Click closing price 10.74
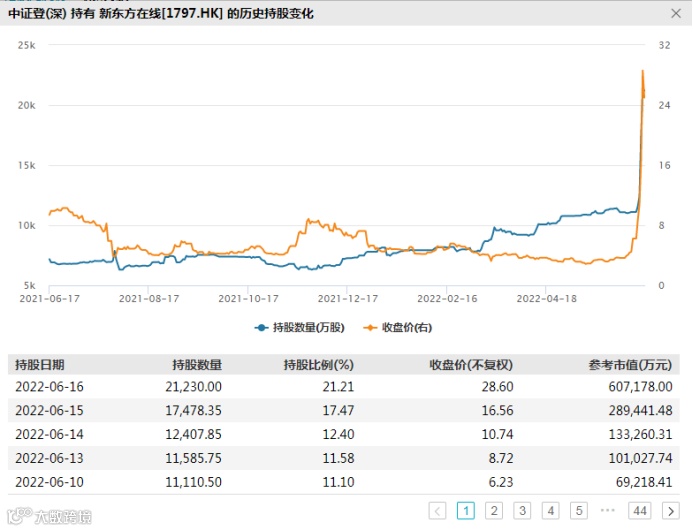Image resolution: width=693 pixels, height=531 pixels. click(x=498, y=435)
